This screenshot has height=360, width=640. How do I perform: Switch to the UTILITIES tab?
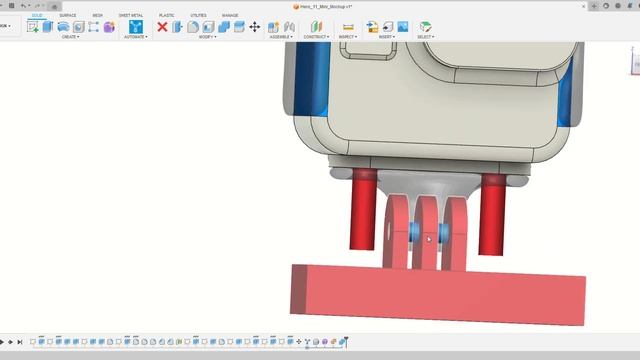(198, 16)
